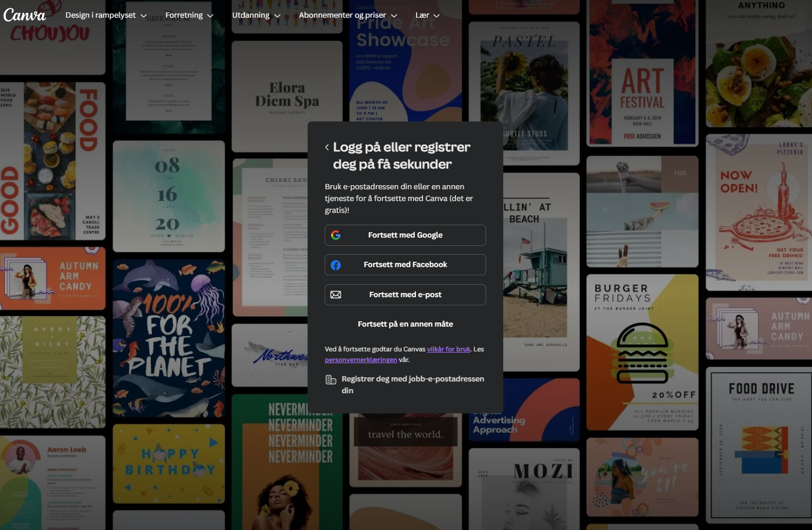The image size is (812, 530).
Task: Expand the Abonnementer og priser chevron
Action: pyautogui.click(x=394, y=16)
